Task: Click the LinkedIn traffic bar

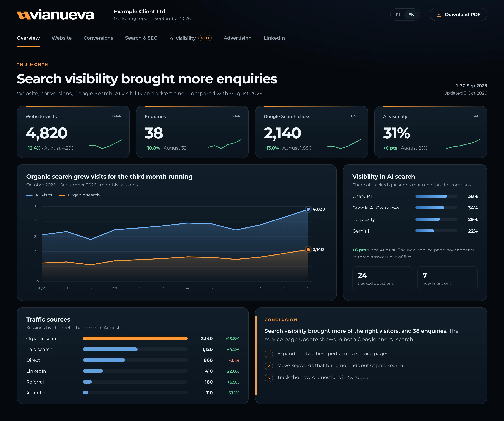Action: point(135,371)
